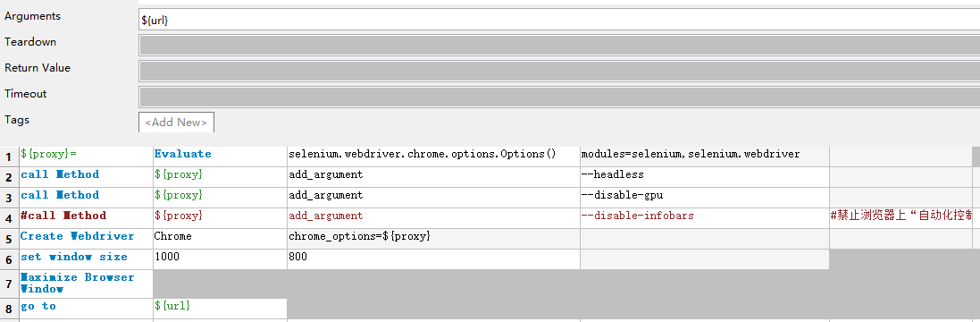This screenshot has height=322, width=980.
Task: Click add_argument cell in row 3
Action: [434, 198]
